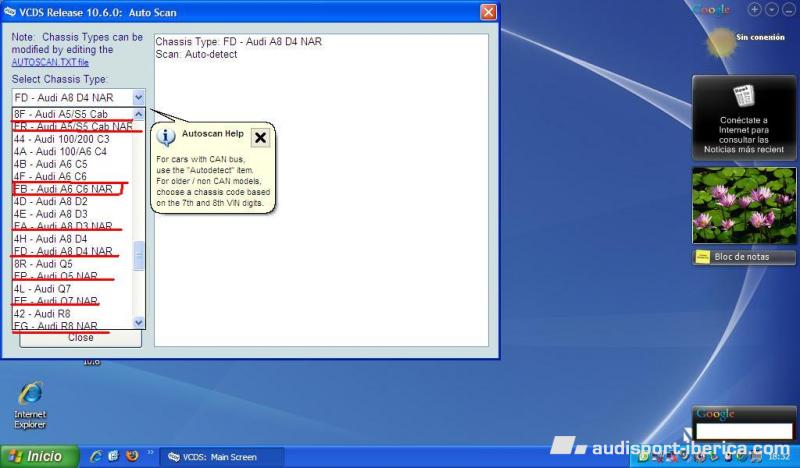Select 4E - Audi A8 D3
This screenshot has width=800, height=468.
(x=72, y=214)
